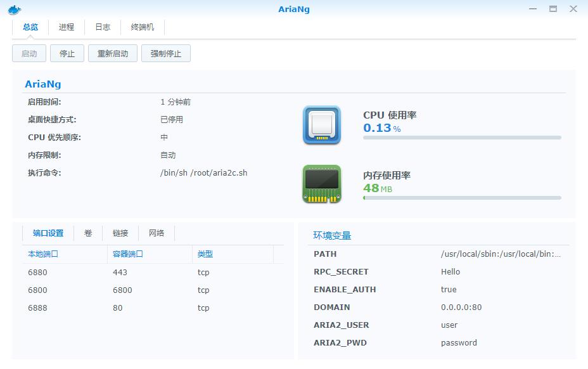Open the 进程 processes tab
588x369 pixels.
[67, 27]
